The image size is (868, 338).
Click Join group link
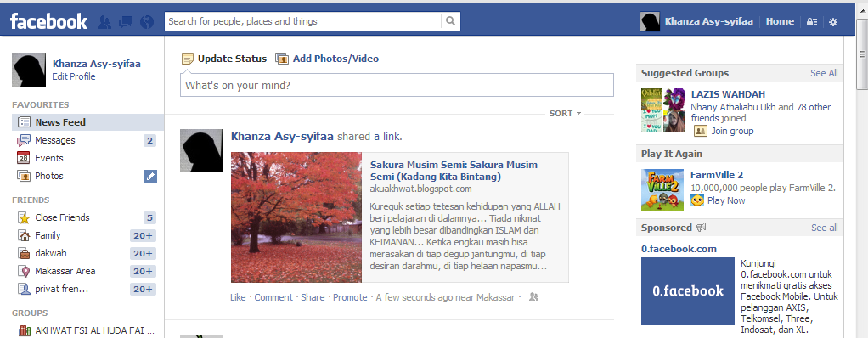[732, 131]
